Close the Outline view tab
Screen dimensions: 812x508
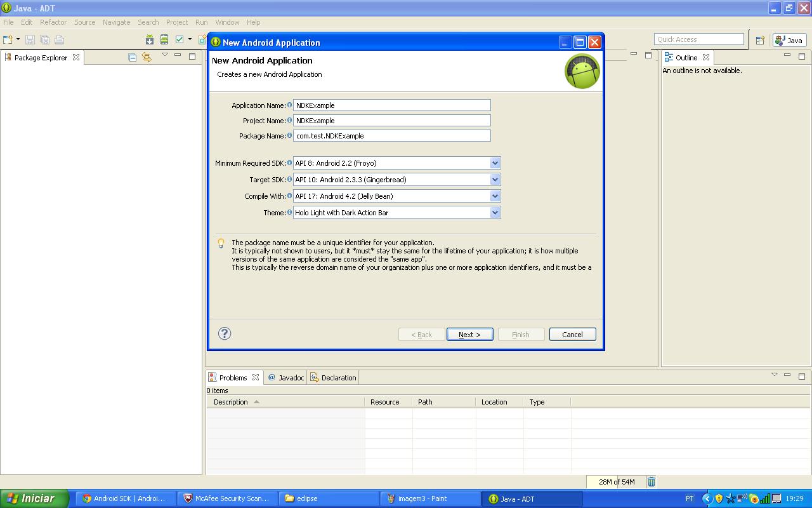(705, 57)
